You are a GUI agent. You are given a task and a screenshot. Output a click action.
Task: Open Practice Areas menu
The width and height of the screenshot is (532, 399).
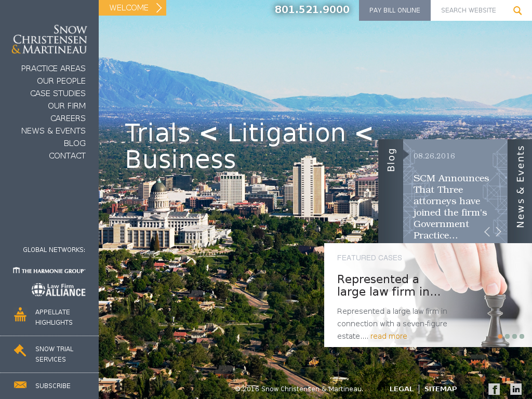tap(54, 69)
